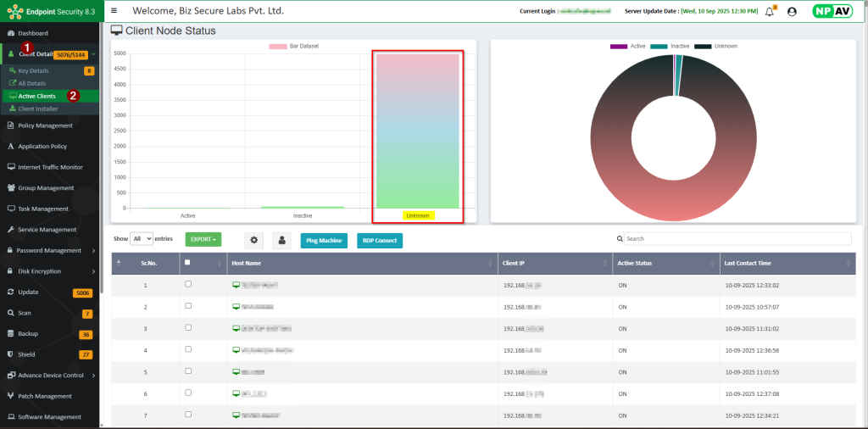Open the Show entries dropdown
Screen dimensions: 868x429
pyautogui.click(x=141, y=239)
